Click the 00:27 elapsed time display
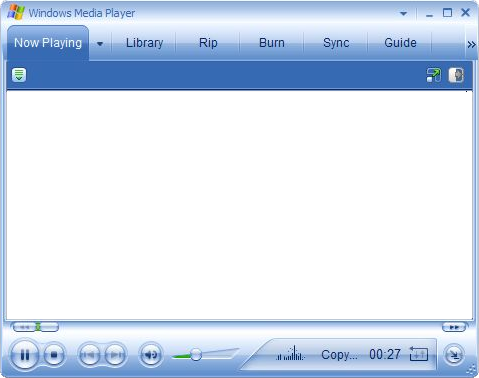Screen dimensions: 479x378 tap(385, 354)
